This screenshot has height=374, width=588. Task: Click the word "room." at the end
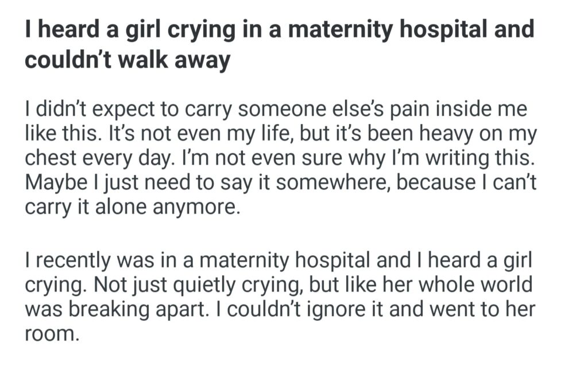tap(51, 334)
